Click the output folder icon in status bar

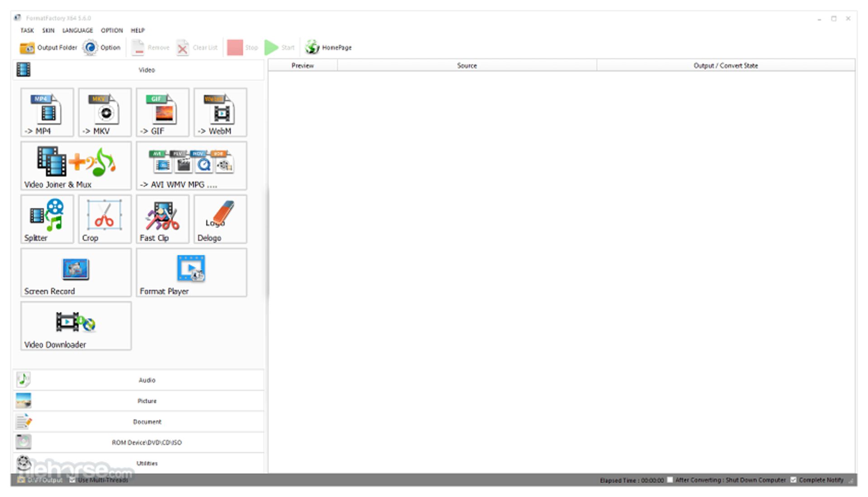point(21,480)
